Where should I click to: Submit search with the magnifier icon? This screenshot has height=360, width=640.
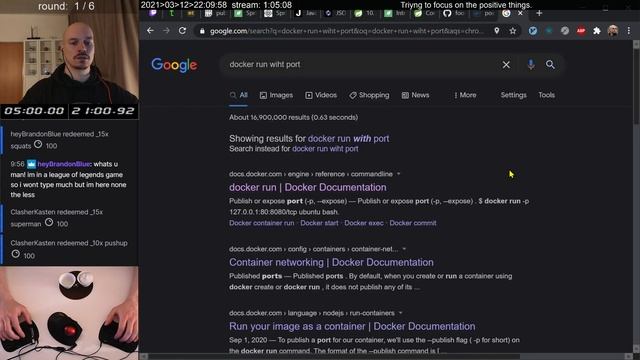tap(550, 64)
